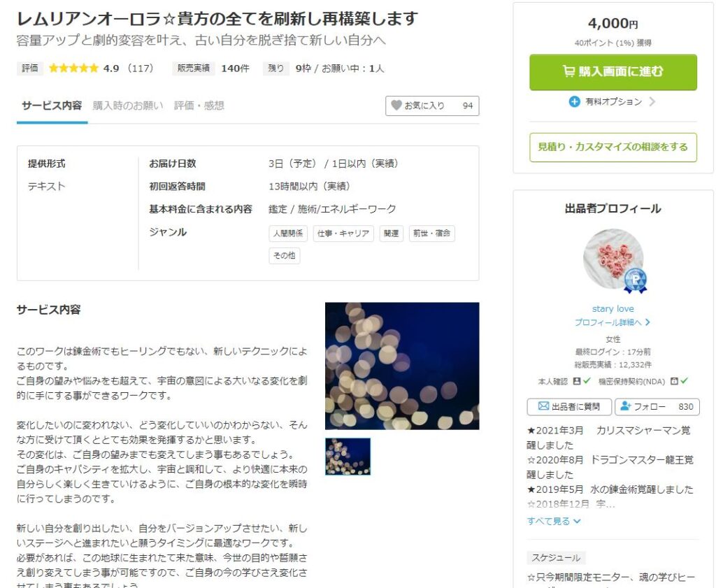Select the 人間関係 genre tag

(x=287, y=234)
